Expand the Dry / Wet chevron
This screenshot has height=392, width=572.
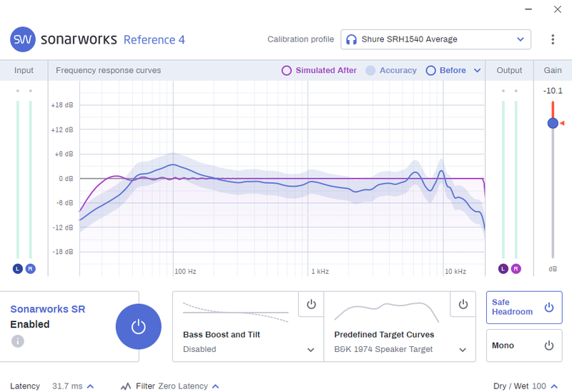click(x=554, y=386)
